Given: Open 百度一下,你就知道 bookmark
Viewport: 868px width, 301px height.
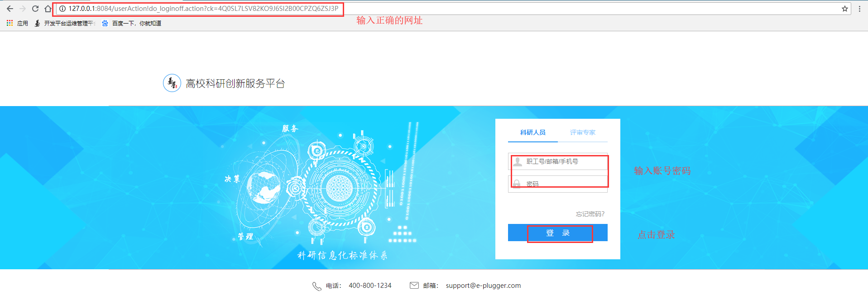Looking at the screenshot, I should (x=131, y=23).
